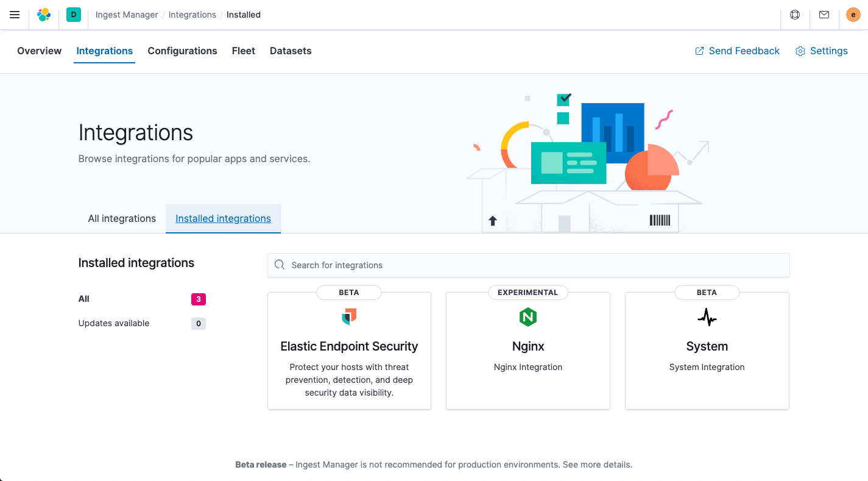Open the green D space selector
The height and width of the screenshot is (481, 868).
tap(74, 15)
